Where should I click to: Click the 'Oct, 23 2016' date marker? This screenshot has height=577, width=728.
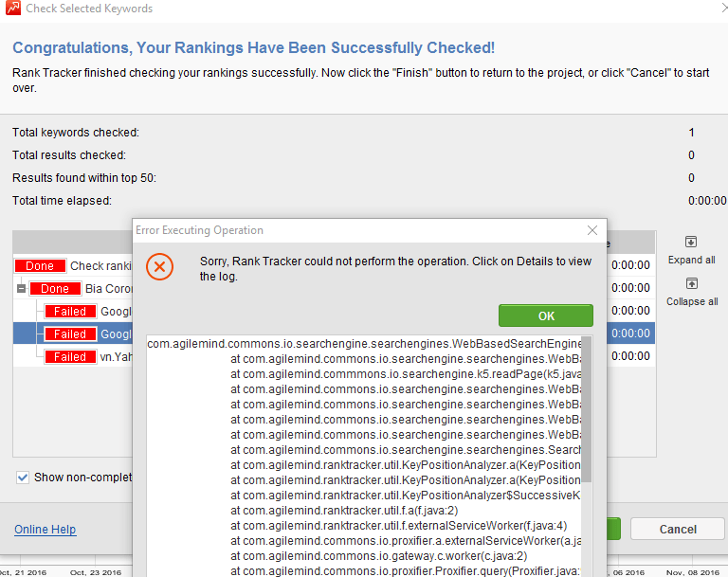pos(96,572)
